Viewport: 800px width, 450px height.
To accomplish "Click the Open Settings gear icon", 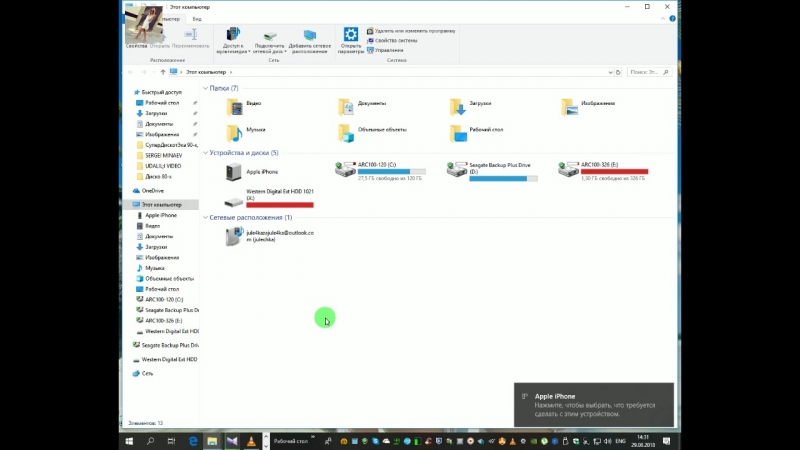I will click(351, 35).
